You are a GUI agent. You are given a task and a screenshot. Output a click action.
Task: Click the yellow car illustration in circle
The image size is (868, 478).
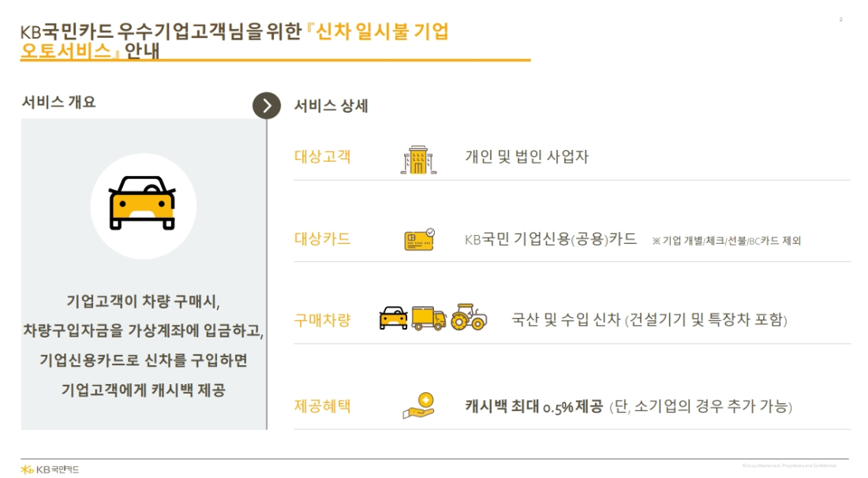(142, 203)
